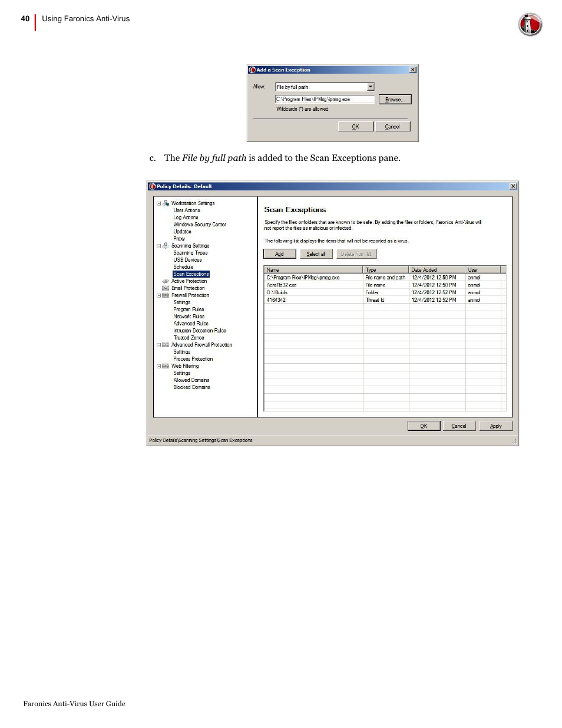Click the icon in Add a Scan Exception title bar

pyautogui.click(x=252, y=70)
